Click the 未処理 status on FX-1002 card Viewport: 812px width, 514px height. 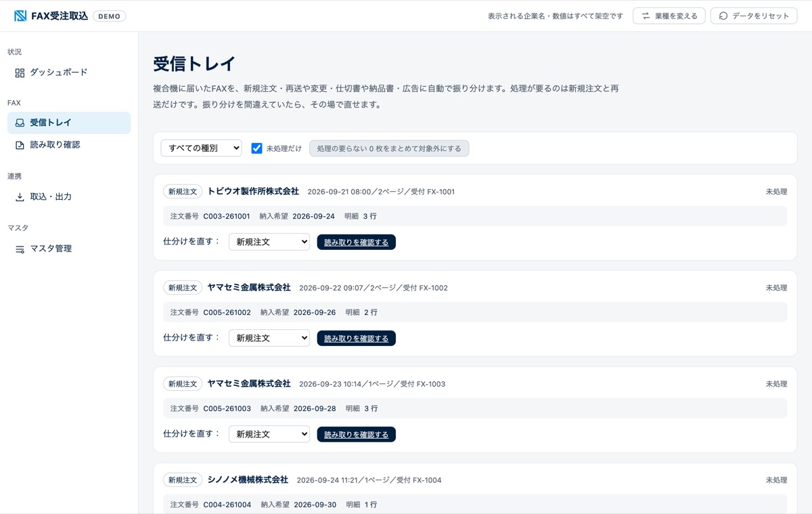coord(776,288)
